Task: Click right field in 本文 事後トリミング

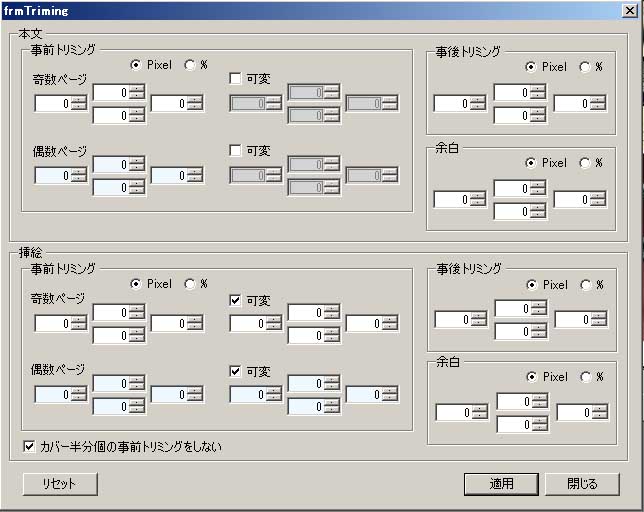Action: coord(580,103)
